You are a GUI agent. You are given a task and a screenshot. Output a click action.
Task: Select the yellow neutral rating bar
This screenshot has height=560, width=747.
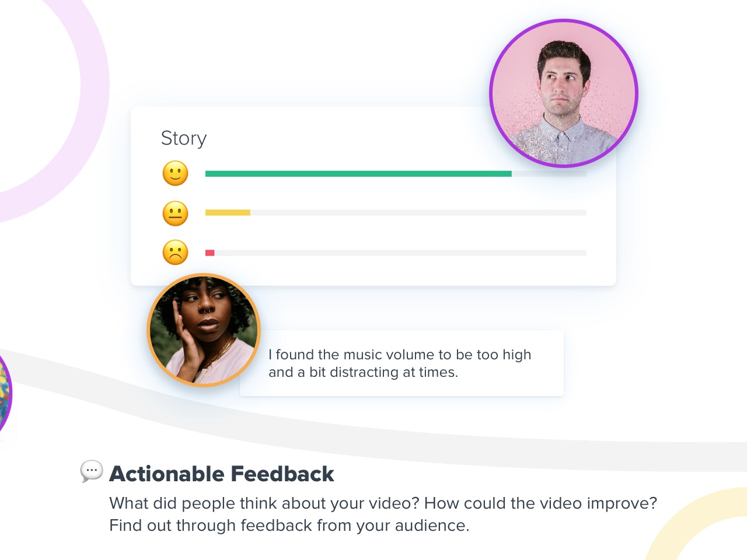pos(228,213)
